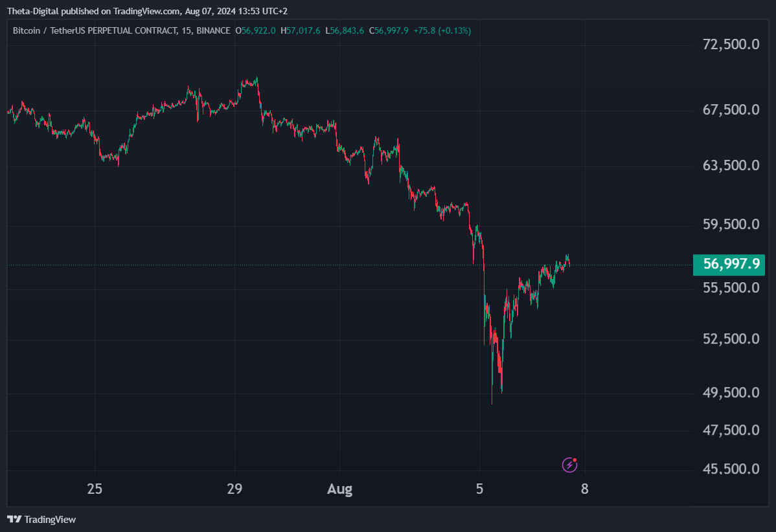Click the 55,500.0 price axis label
The height and width of the screenshot is (532, 776).
point(731,288)
